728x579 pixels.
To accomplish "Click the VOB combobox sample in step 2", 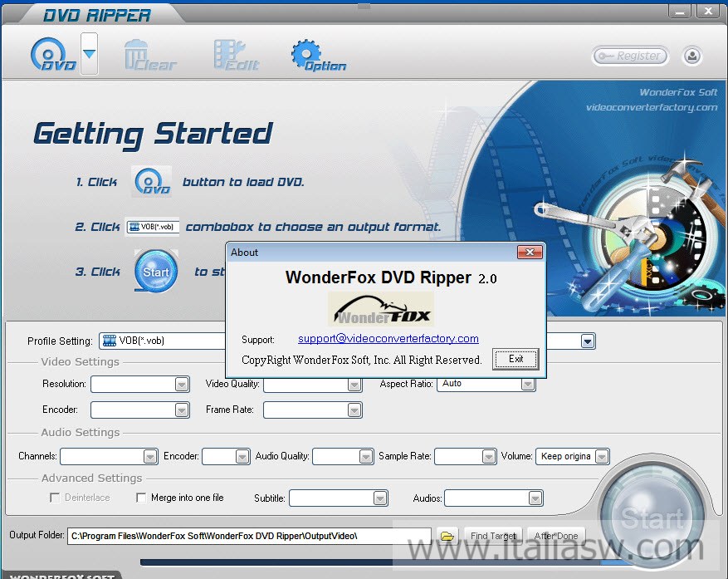I will point(152,227).
